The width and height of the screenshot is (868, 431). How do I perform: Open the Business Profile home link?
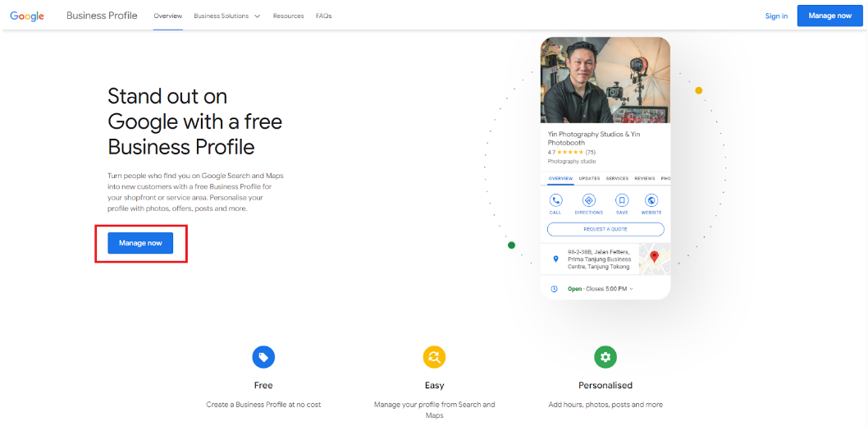tap(102, 16)
